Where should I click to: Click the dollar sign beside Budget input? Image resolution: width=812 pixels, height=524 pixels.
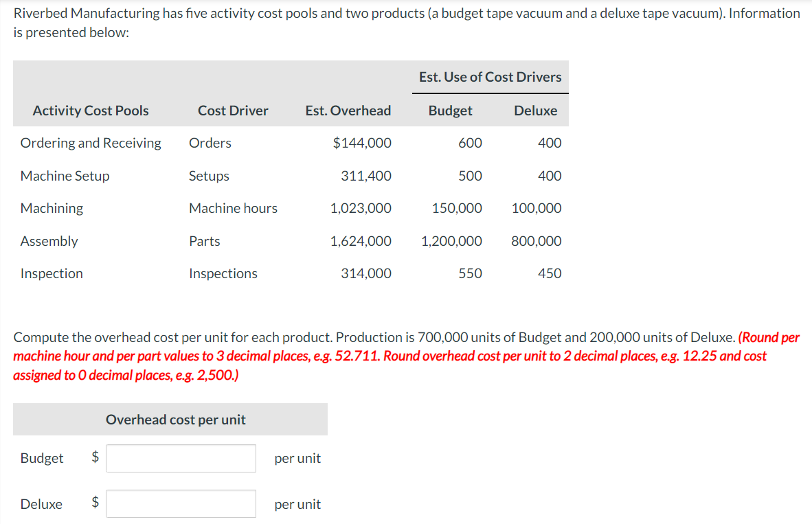[95, 458]
